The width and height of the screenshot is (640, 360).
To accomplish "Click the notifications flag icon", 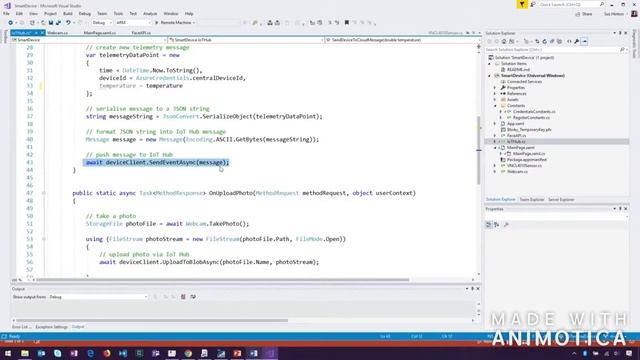I will tap(522, 4).
